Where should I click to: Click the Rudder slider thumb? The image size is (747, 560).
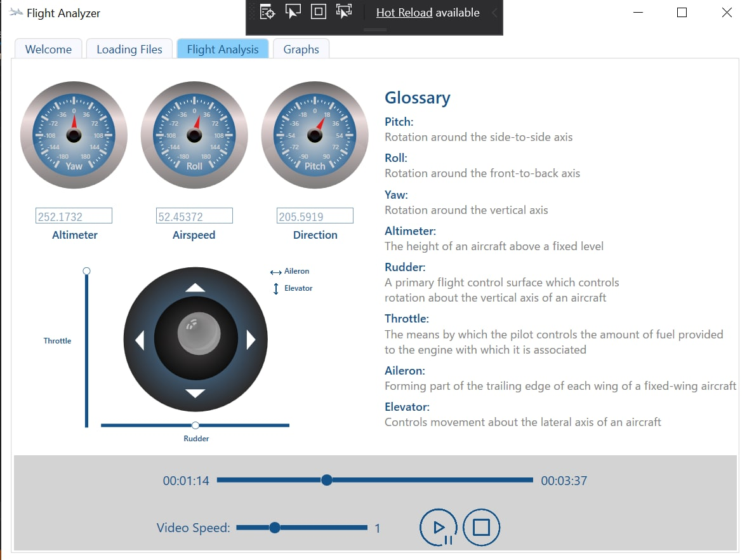(x=195, y=425)
